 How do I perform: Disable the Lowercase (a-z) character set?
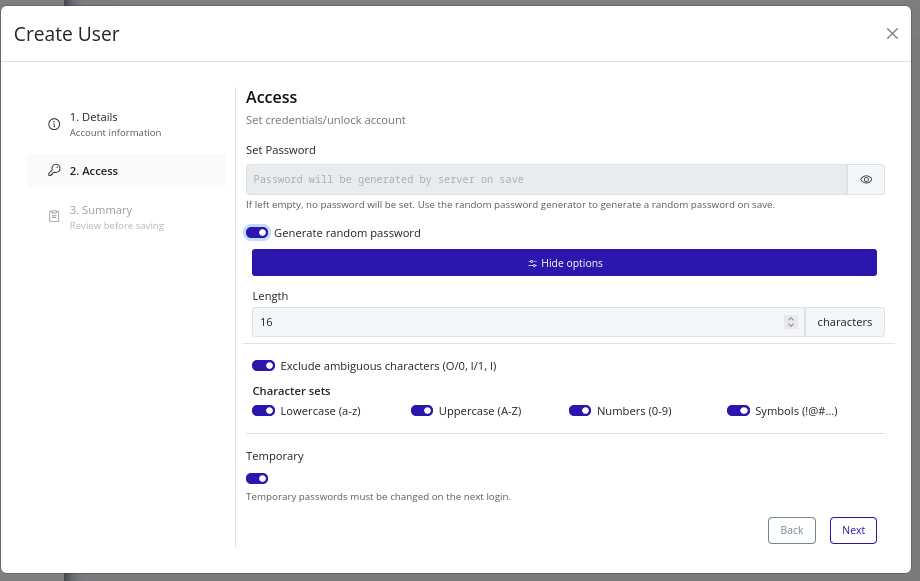coord(263,410)
